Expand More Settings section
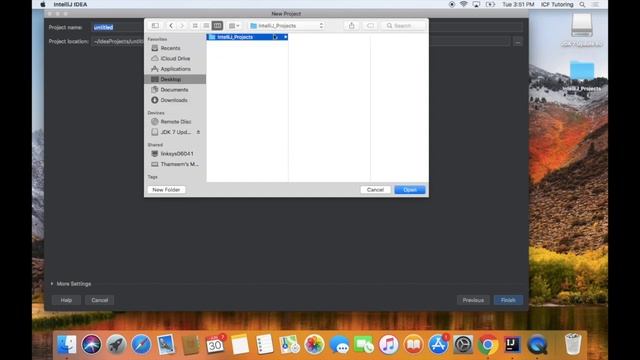Image resolution: width=640 pixels, height=360 pixels. pyautogui.click(x=71, y=284)
